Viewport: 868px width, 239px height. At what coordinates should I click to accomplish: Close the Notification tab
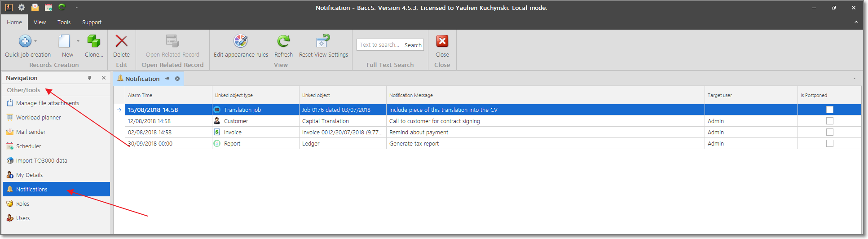(x=177, y=79)
